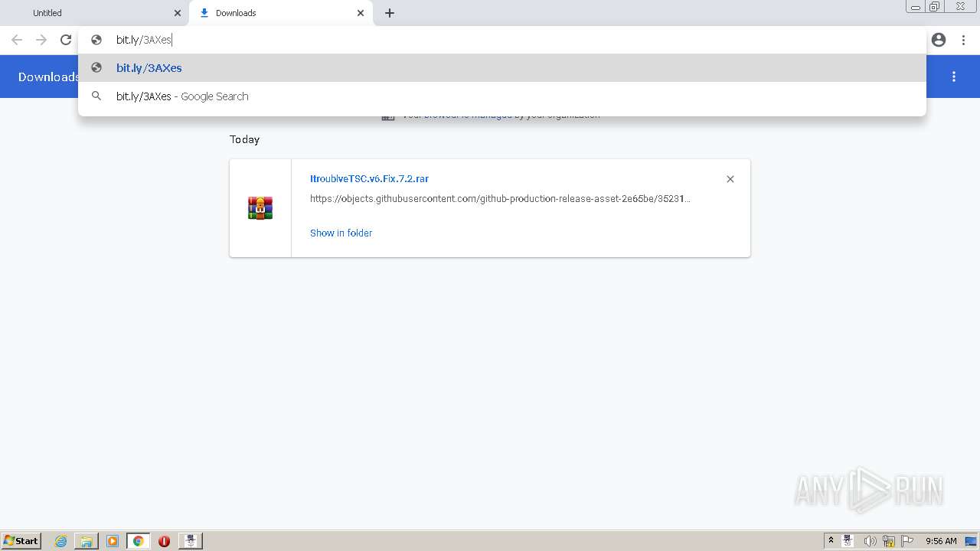The height and width of the screenshot is (551, 980).
Task: Click the Show desktop tray button
Action: click(x=971, y=541)
